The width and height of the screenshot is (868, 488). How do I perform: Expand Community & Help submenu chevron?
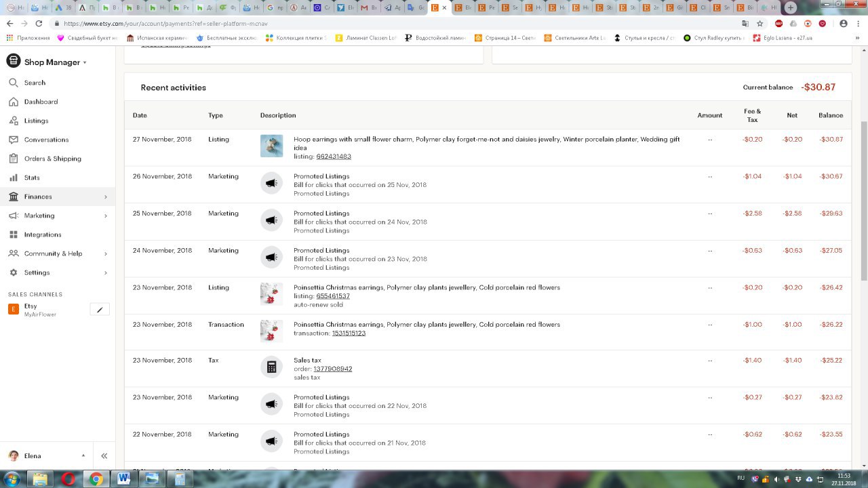[106, 253]
